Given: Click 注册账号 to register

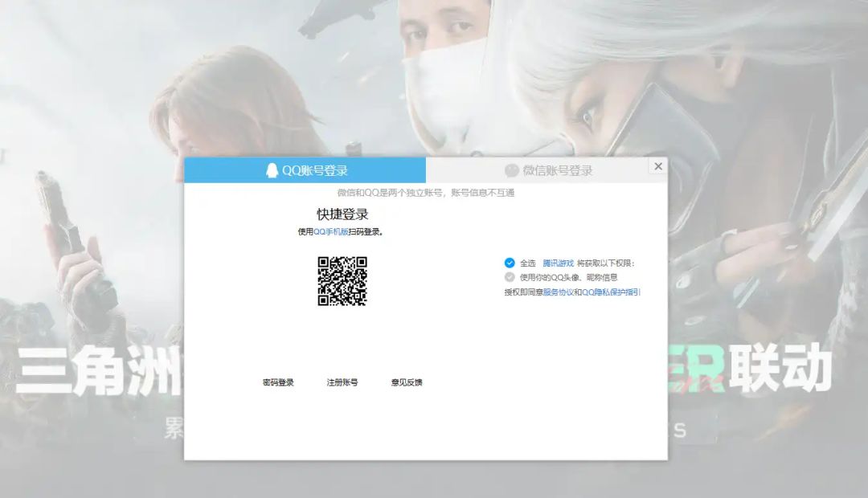Looking at the screenshot, I should click(342, 382).
